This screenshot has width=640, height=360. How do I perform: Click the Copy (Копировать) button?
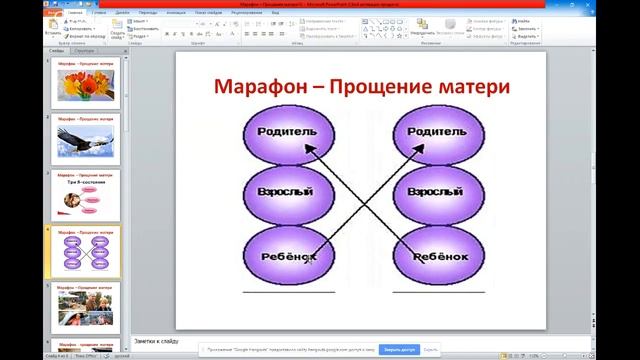coord(79,29)
